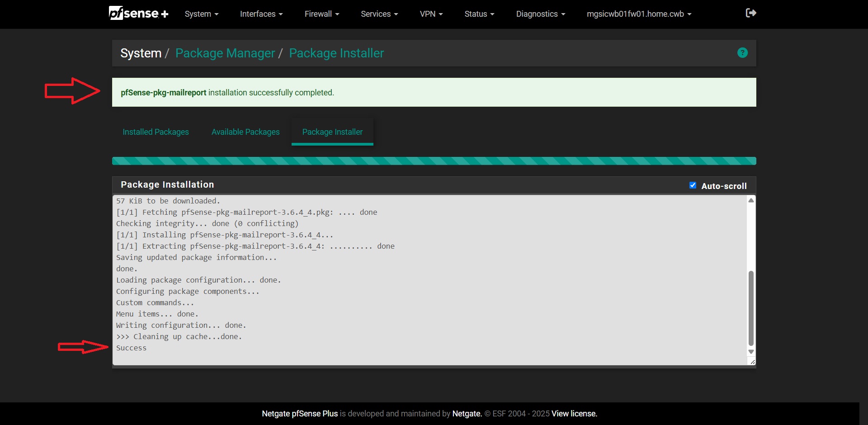Click the '[1/1] Installing pfSense-pkg-mailreport-3.6.4_4...' line

(225, 235)
